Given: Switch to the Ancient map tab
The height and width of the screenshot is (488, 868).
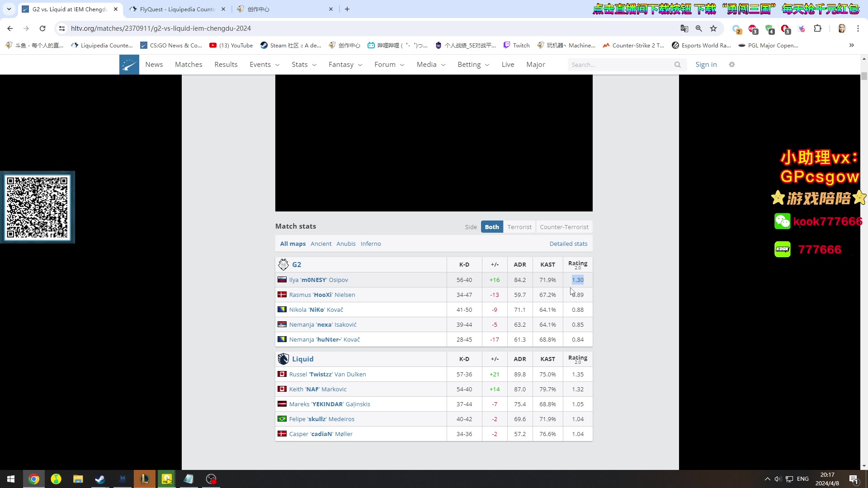Looking at the screenshot, I should tap(321, 244).
